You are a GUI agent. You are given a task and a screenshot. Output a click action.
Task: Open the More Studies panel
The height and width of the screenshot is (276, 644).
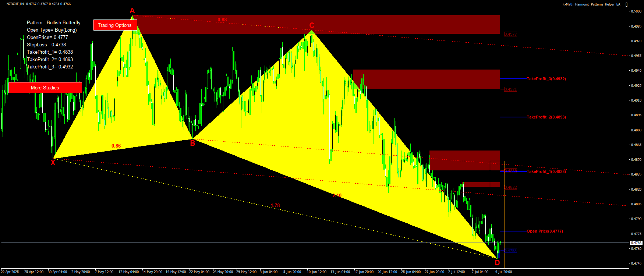tap(45, 88)
